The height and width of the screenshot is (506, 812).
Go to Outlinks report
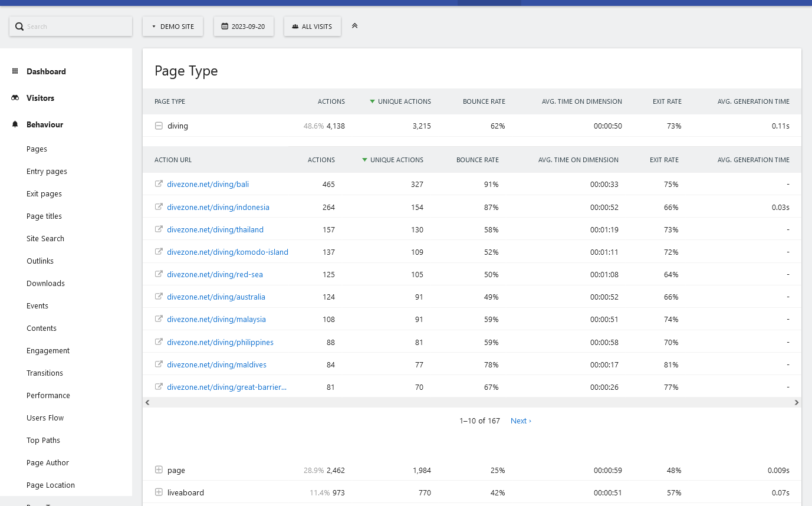coord(40,261)
